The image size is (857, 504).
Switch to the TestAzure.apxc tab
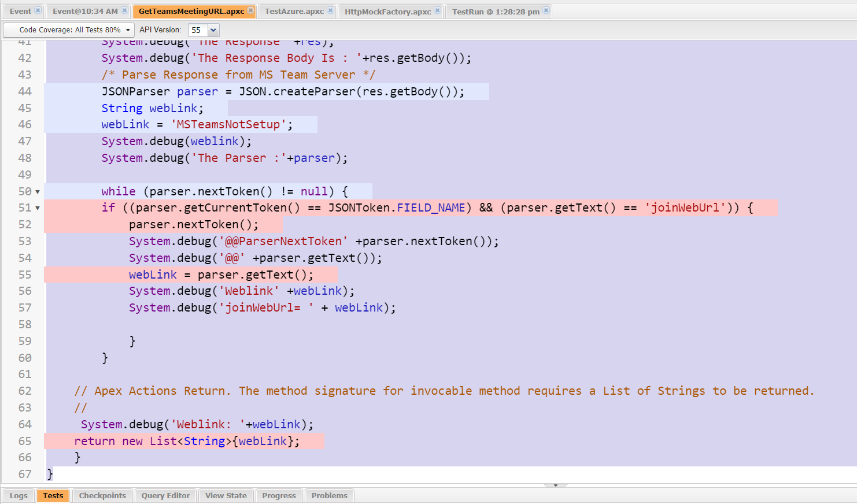coord(294,12)
